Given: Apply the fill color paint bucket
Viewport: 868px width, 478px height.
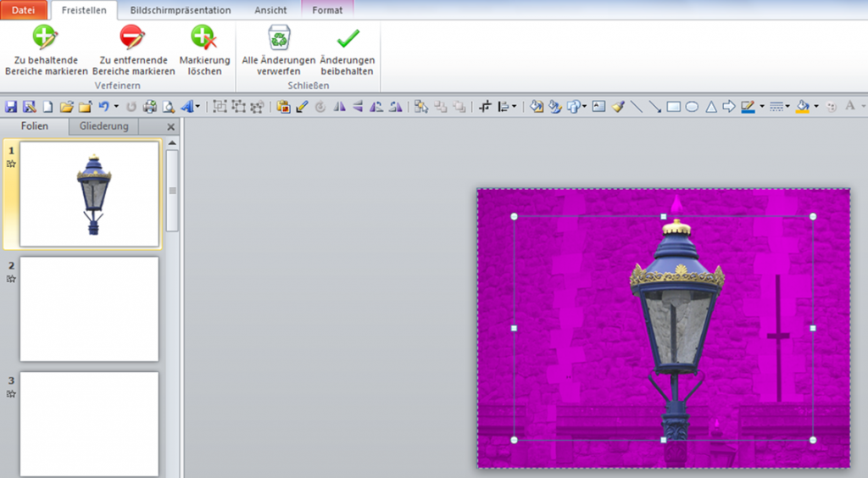Looking at the screenshot, I should point(802,107).
